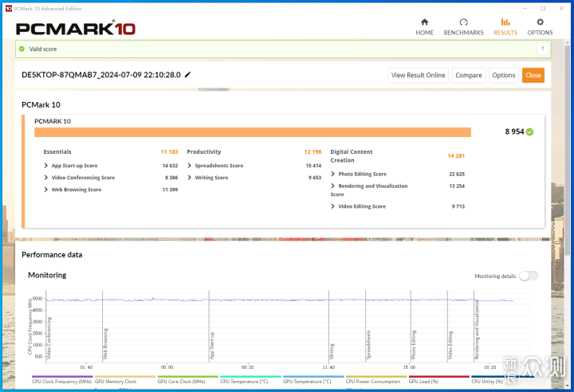Viewport: 574px width, 392px height.
Task: Click Video Editing score value 9 713
Action: 458,206
